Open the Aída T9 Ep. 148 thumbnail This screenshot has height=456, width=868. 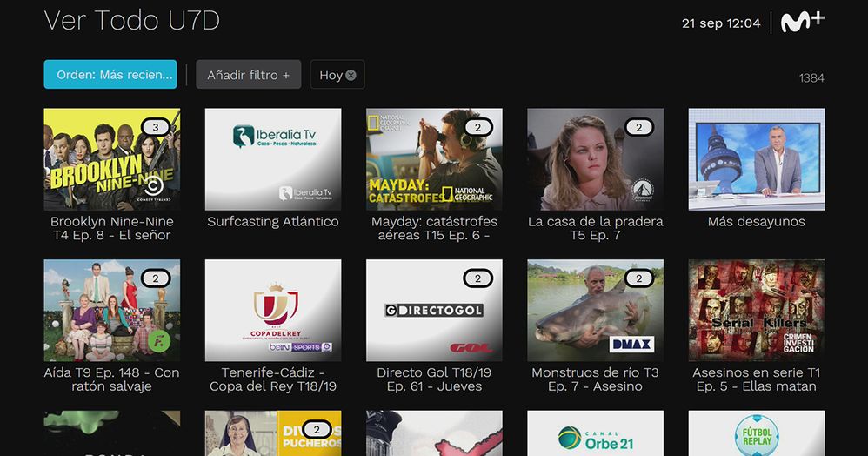[x=112, y=311]
